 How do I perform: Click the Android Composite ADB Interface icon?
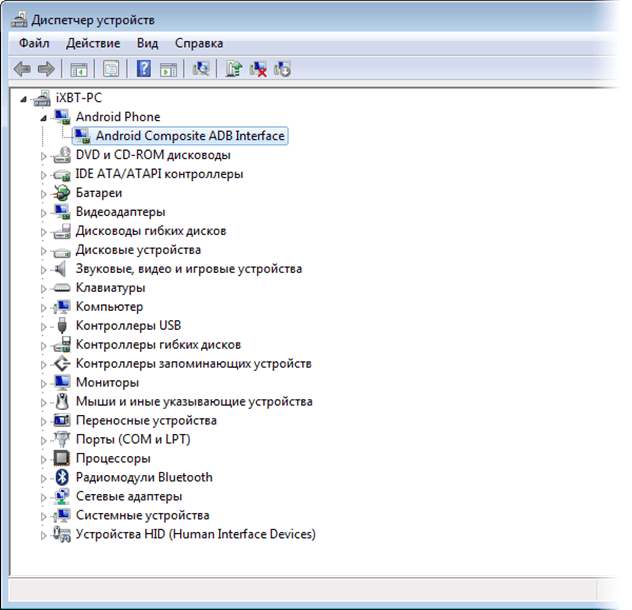(82, 136)
